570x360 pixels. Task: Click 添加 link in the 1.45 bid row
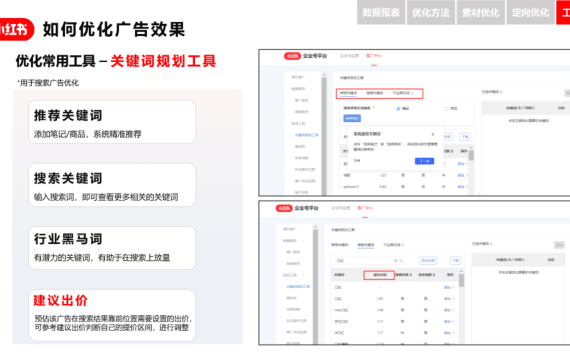pyautogui.click(x=448, y=310)
